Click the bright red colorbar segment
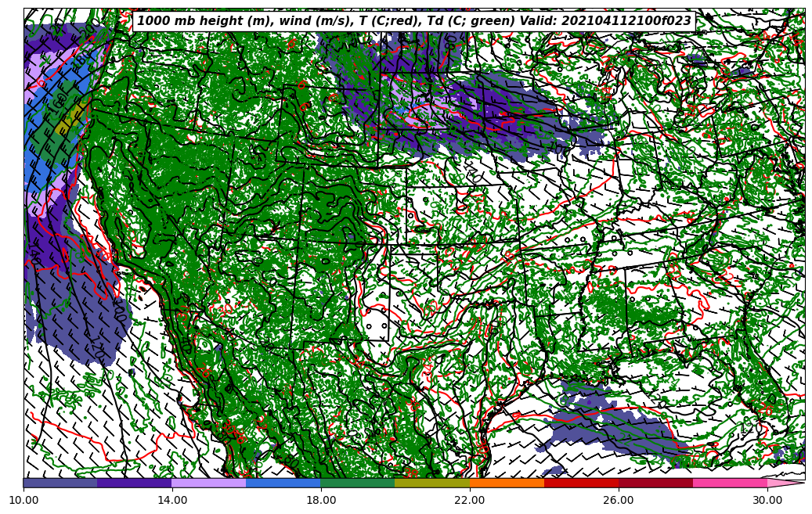The width and height of the screenshot is (812, 514). coord(581,483)
